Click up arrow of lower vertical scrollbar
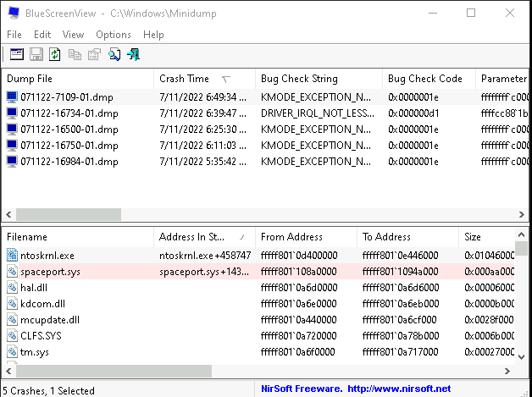Image resolution: width=532 pixels, height=397 pixels. [x=522, y=234]
